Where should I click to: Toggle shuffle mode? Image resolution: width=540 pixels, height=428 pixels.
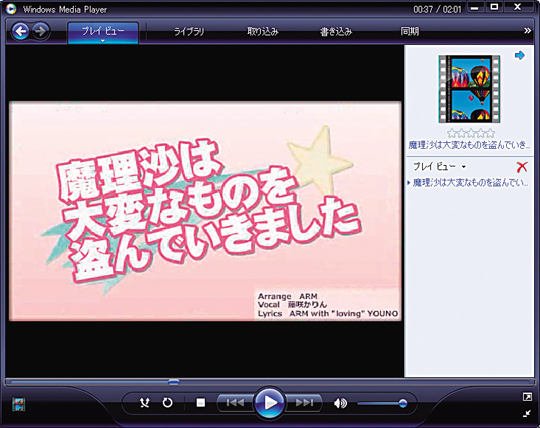(x=145, y=403)
